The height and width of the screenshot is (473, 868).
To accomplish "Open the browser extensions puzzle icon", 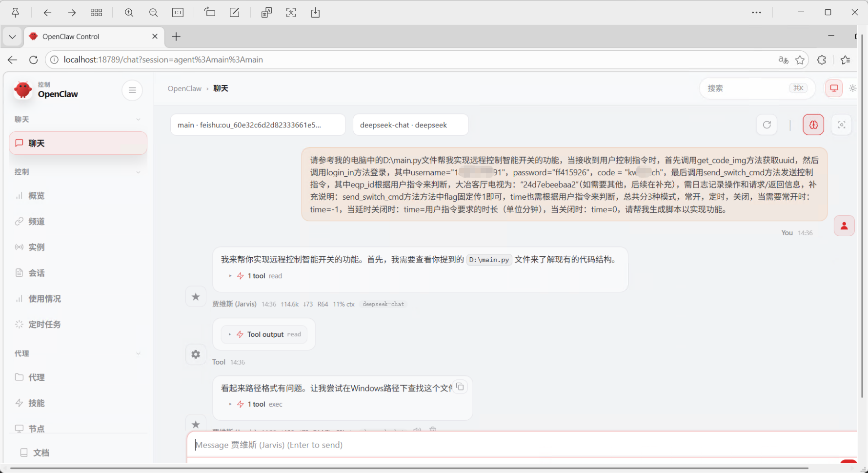I will coord(822,60).
